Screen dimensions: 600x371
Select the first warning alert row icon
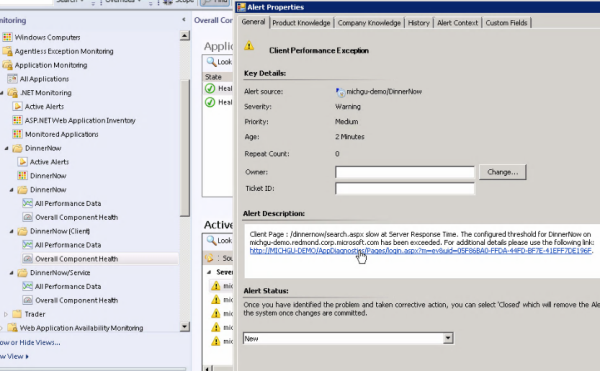point(216,285)
